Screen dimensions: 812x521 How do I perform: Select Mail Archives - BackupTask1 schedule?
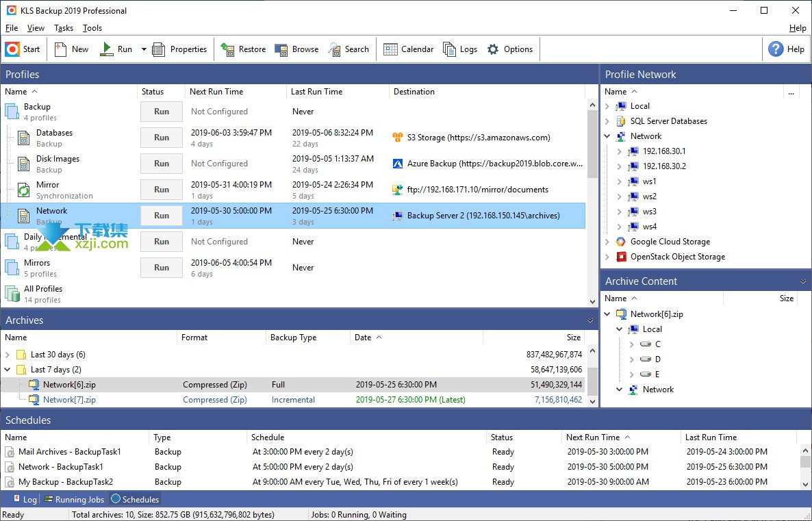point(69,452)
